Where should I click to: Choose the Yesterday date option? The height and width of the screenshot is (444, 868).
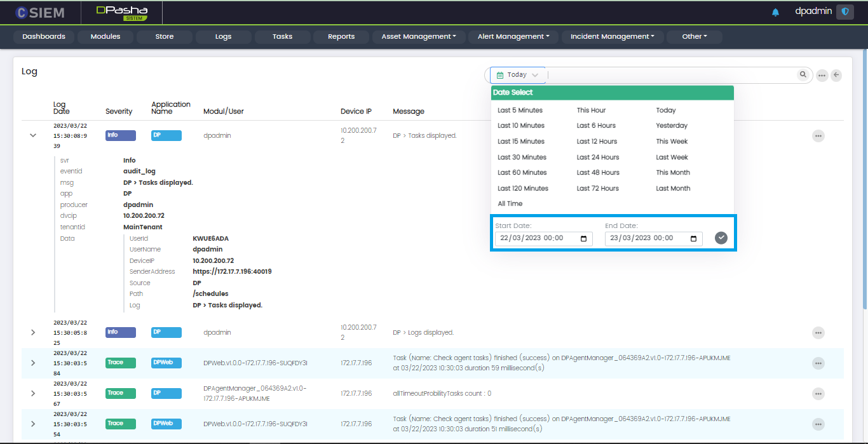click(672, 126)
